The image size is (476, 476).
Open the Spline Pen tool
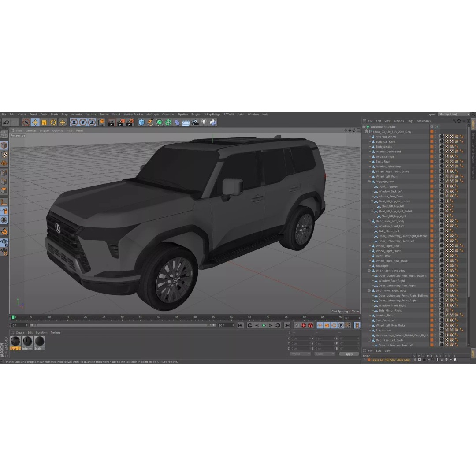coord(150,123)
